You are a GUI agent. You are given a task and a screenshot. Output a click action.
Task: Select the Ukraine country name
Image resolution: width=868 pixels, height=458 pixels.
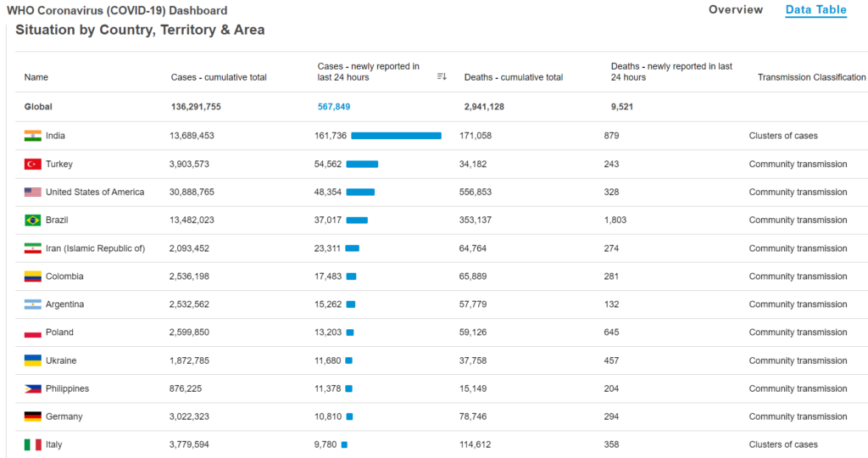point(61,360)
